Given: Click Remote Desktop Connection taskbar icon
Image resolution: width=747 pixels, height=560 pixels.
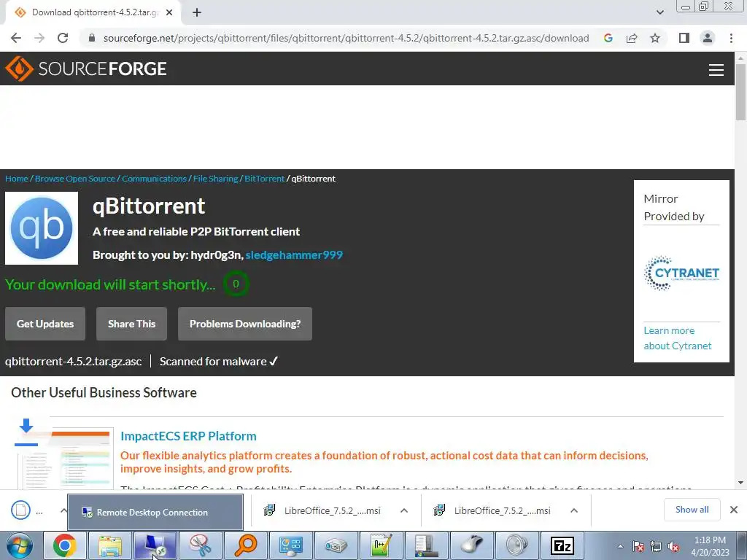Looking at the screenshot, I should point(155,545).
